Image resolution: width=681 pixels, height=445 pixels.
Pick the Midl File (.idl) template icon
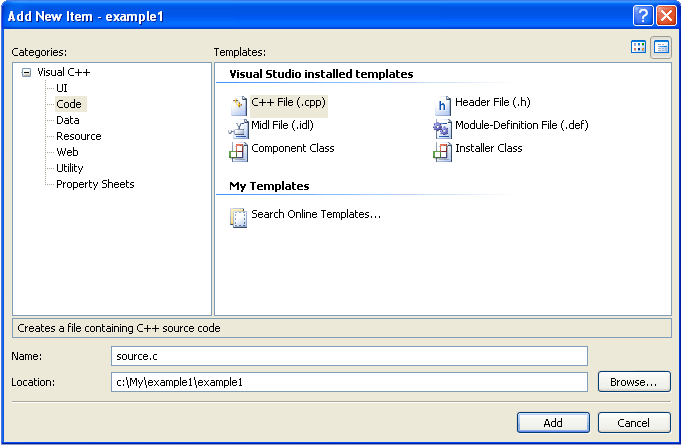tap(238, 129)
